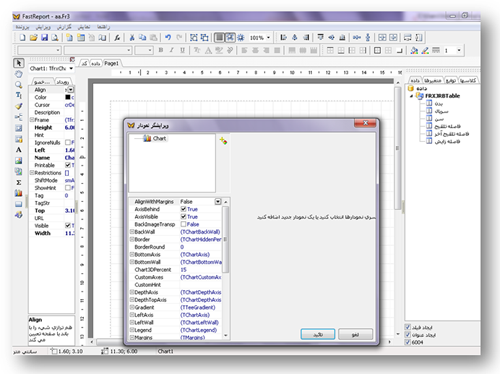The image size is (500, 374).
Task: Click the Color property black swatch
Action: click(x=68, y=97)
